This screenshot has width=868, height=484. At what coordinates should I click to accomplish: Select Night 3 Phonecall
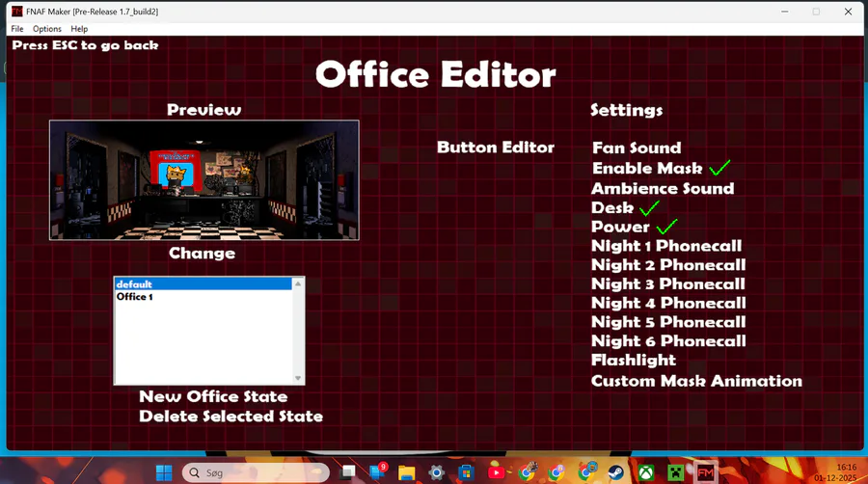(x=668, y=283)
